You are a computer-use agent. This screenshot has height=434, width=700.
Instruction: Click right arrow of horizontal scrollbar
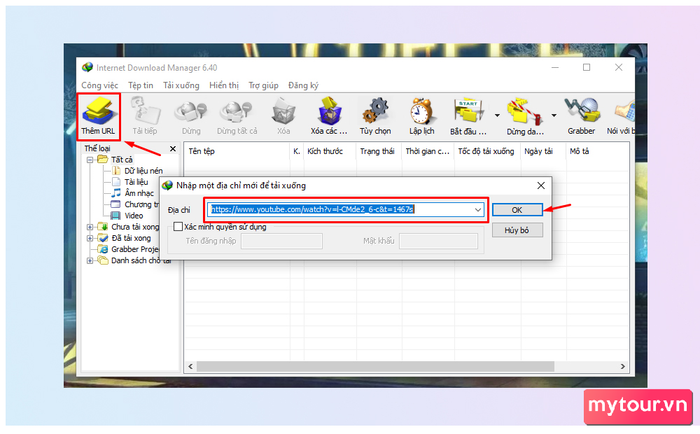point(623,367)
